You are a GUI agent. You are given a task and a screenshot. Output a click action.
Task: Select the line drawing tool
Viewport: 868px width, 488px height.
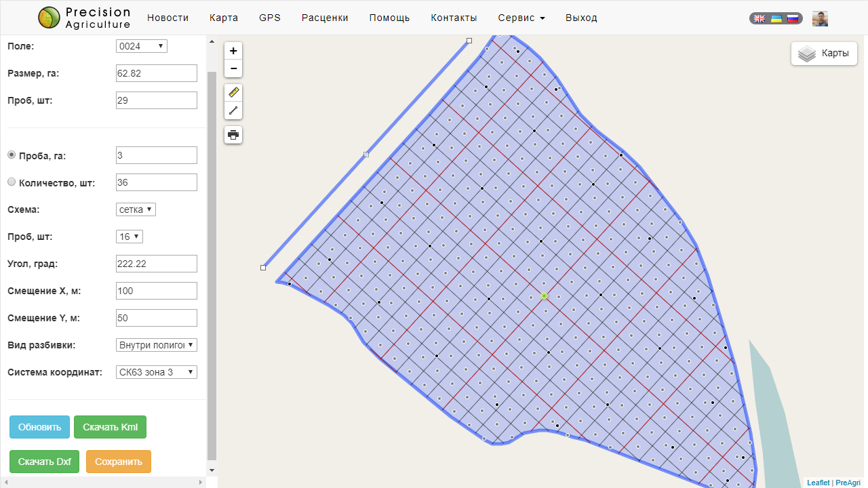click(x=233, y=110)
